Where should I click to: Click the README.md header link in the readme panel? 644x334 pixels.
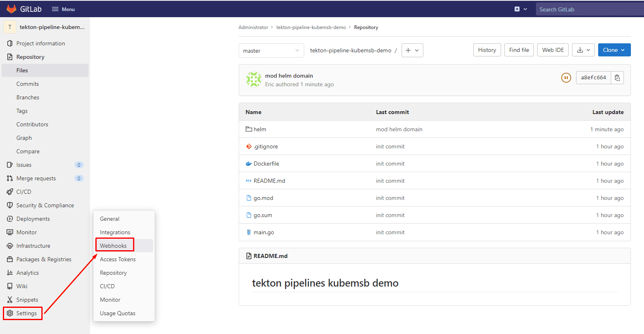(x=271, y=256)
